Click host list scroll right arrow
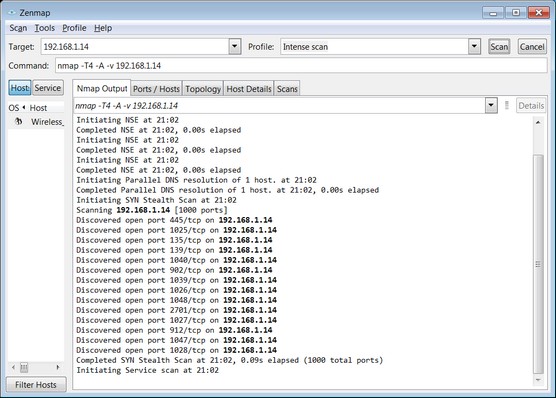This screenshot has width=556, height=398. (x=58, y=367)
